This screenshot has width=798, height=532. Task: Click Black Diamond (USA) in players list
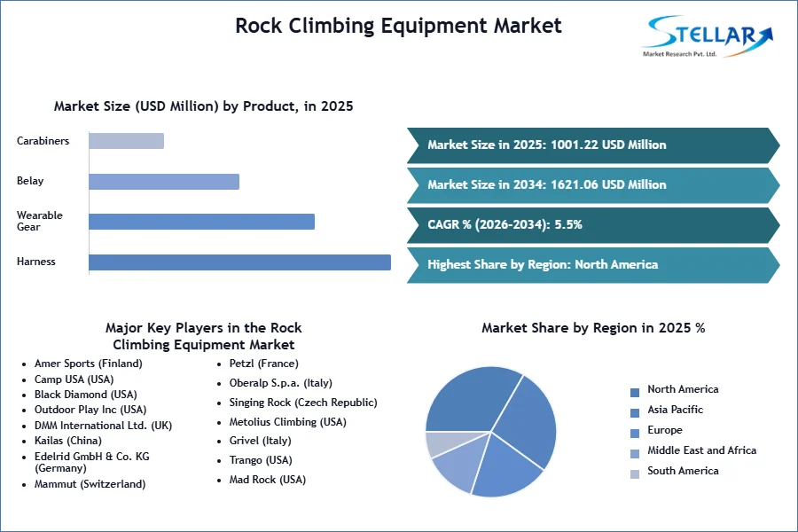pyautogui.click(x=85, y=395)
